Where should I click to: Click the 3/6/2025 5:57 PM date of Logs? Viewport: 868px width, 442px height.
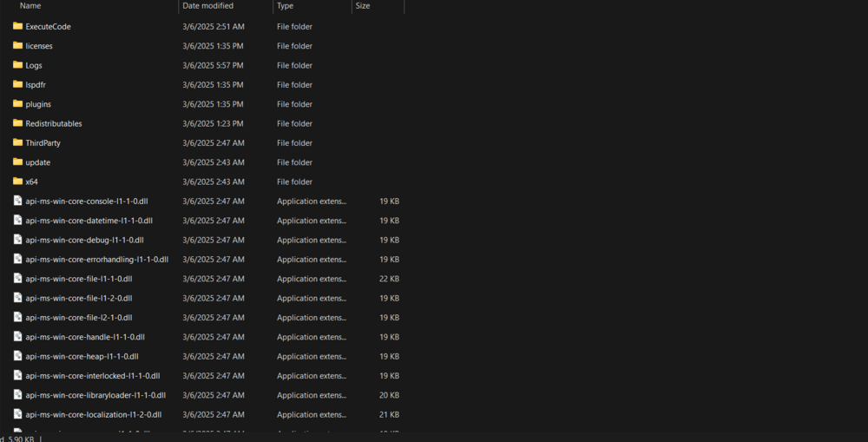pos(213,65)
